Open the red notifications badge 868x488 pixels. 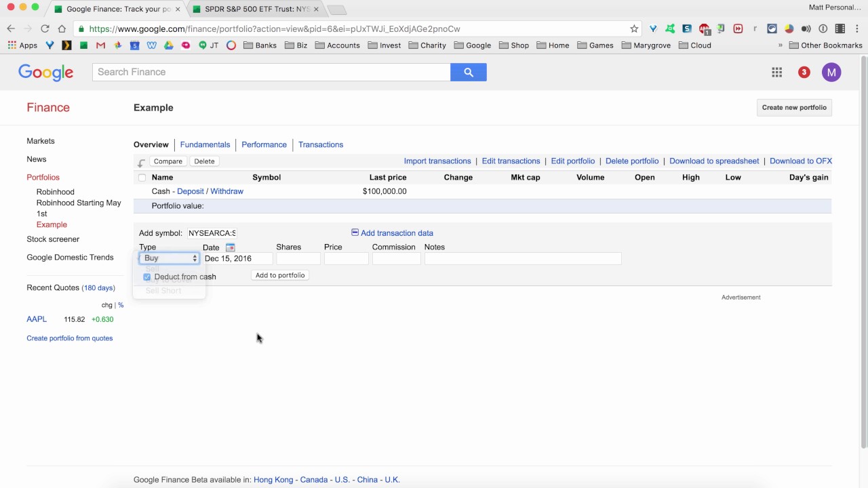(x=804, y=72)
